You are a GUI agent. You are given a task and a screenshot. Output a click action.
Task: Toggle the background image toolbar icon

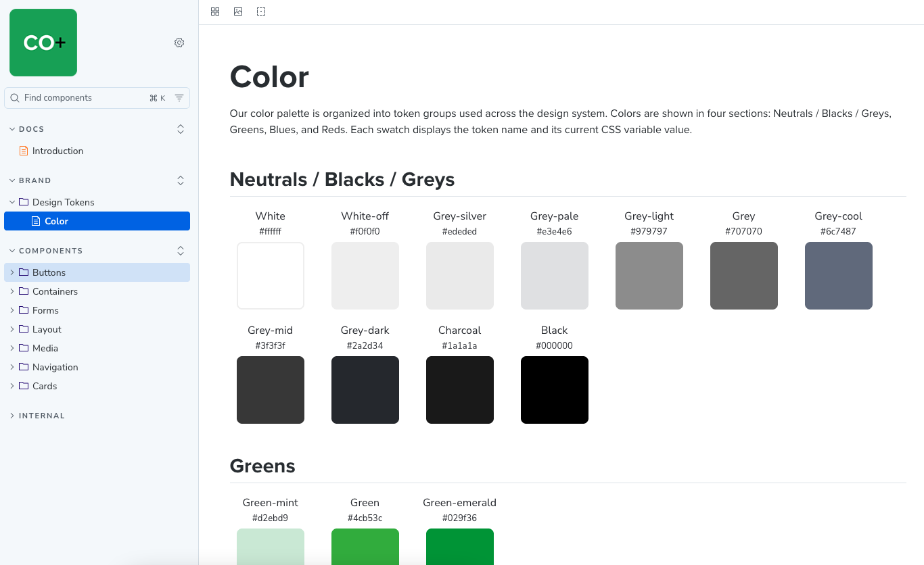(x=238, y=11)
